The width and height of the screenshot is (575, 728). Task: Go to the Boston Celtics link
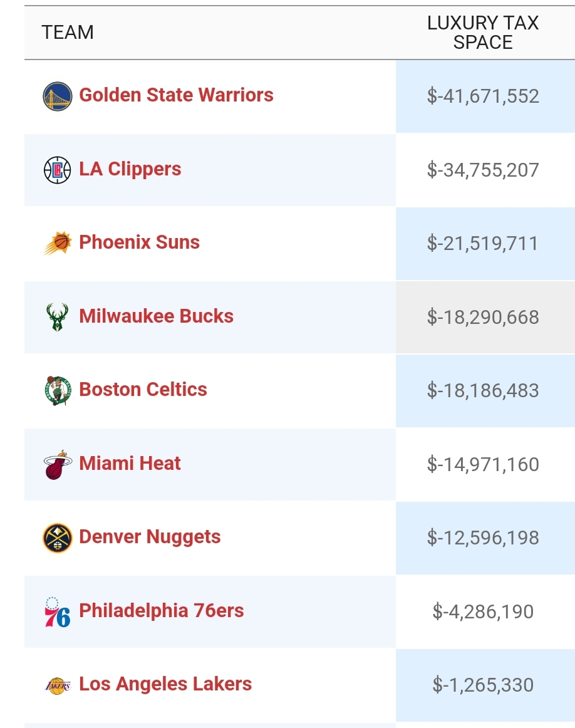click(143, 390)
